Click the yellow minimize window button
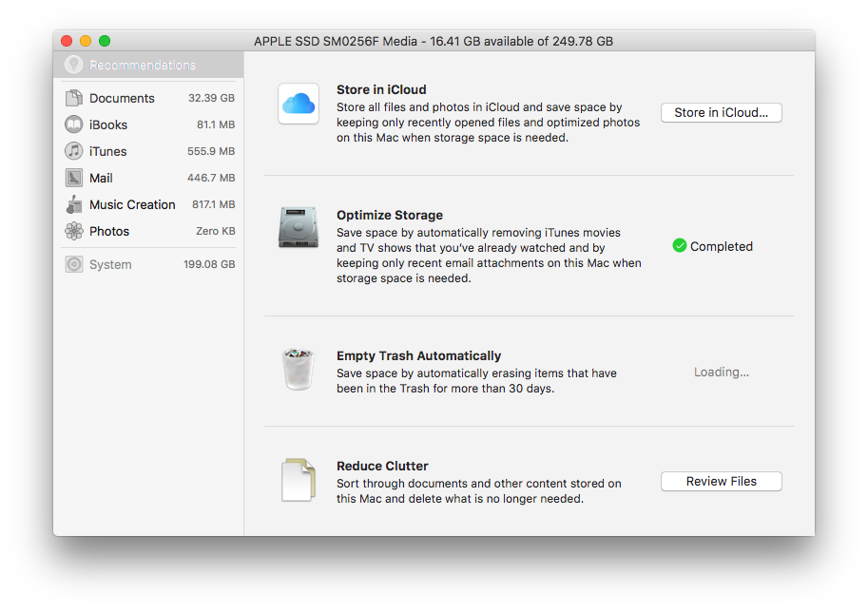 pyautogui.click(x=86, y=41)
